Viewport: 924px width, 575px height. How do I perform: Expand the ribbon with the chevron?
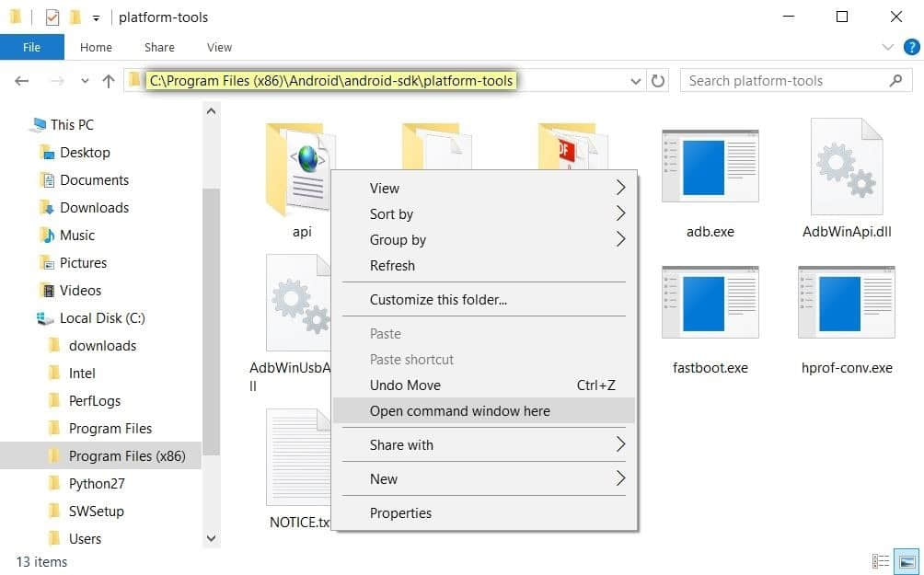pyautogui.click(x=887, y=47)
